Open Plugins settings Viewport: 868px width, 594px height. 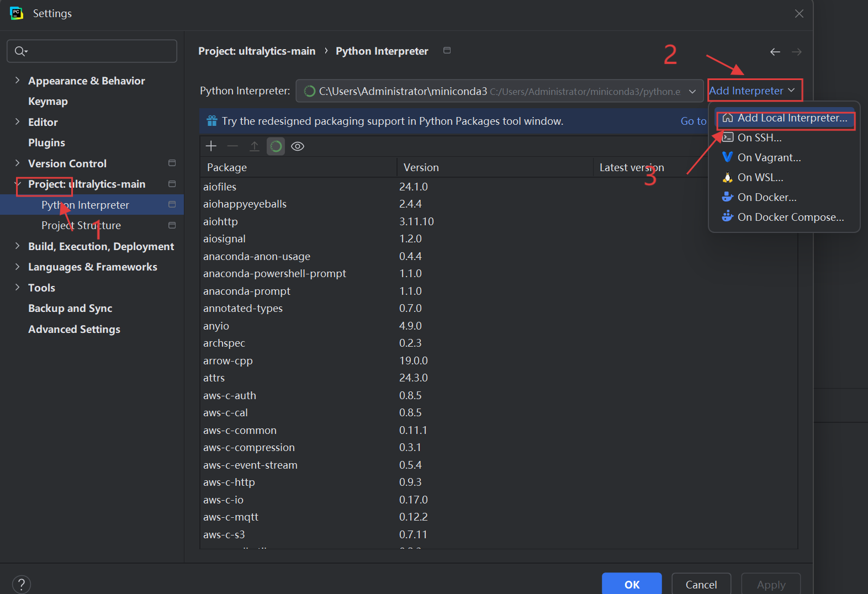click(46, 142)
